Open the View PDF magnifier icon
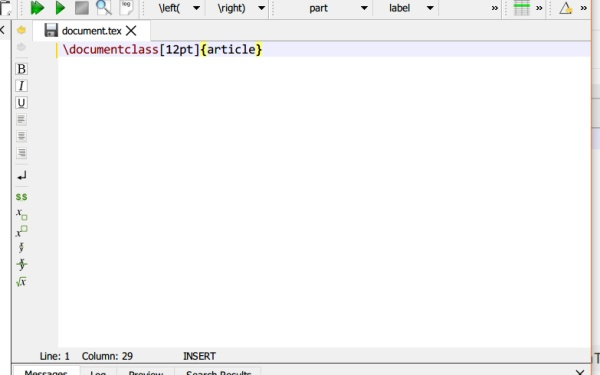This screenshot has height=375, width=600. [x=104, y=8]
